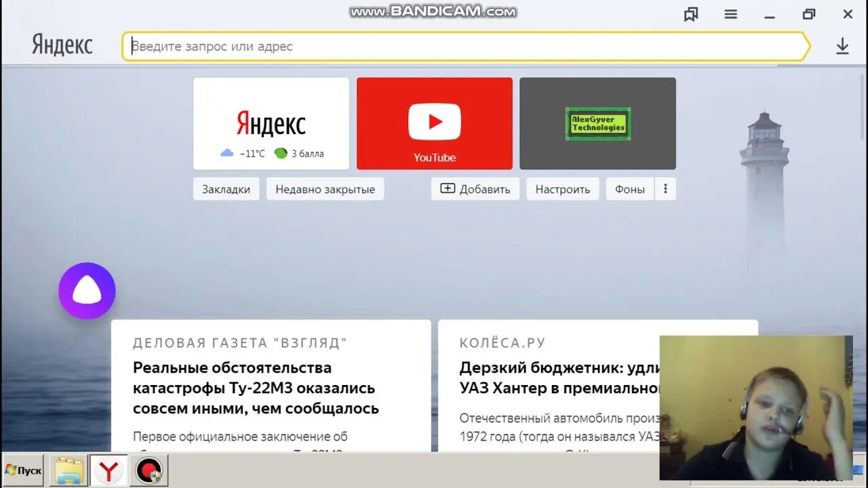
Task: Click the Yandex Browser taskbar icon
Action: point(108,470)
